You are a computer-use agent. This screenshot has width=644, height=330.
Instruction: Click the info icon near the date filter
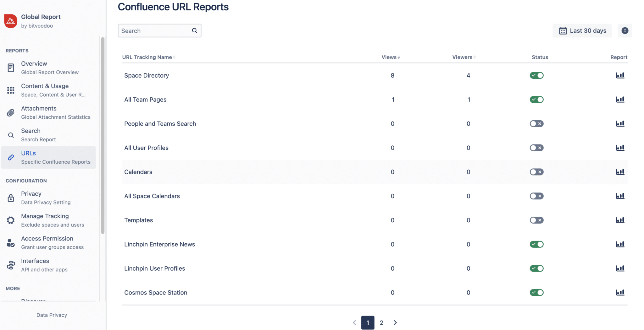[625, 30]
